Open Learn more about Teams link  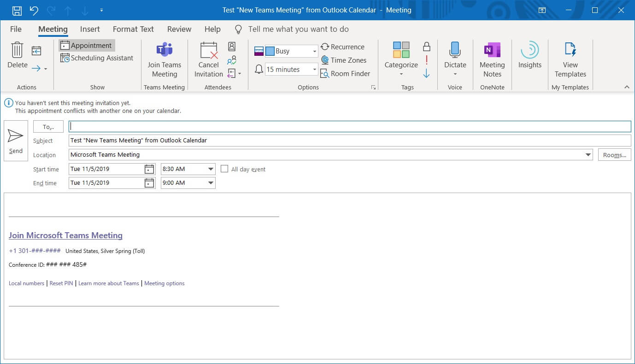[x=109, y=283]
